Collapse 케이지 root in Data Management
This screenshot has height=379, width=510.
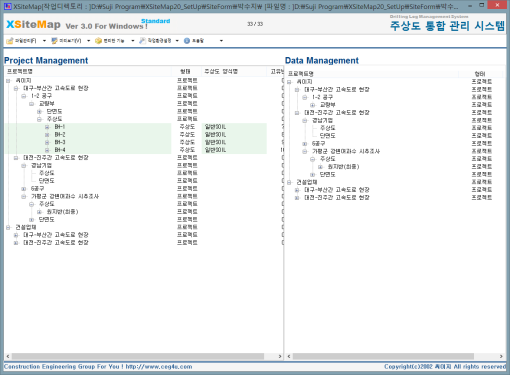(289, 82)
